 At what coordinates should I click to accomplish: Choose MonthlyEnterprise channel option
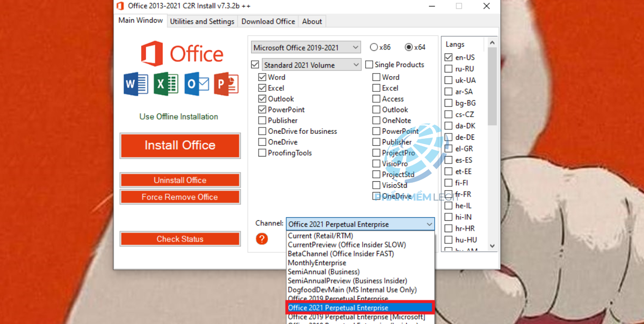pos(361,263)
